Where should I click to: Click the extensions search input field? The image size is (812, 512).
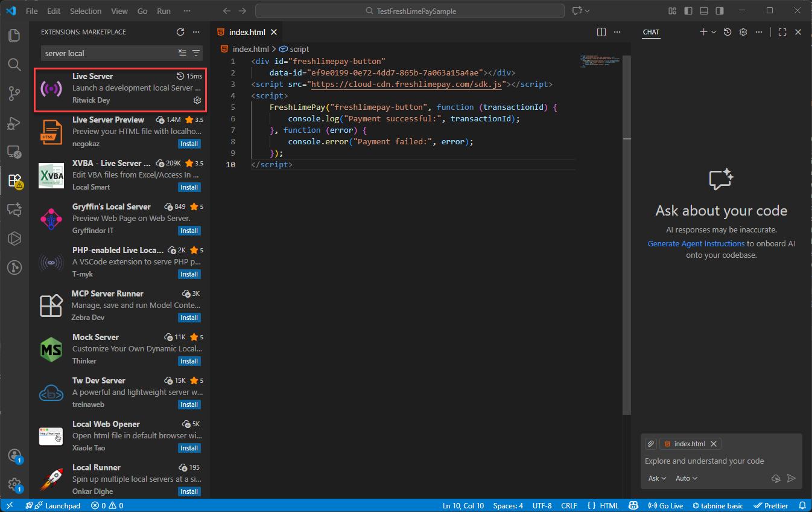(x=109, y=53)
